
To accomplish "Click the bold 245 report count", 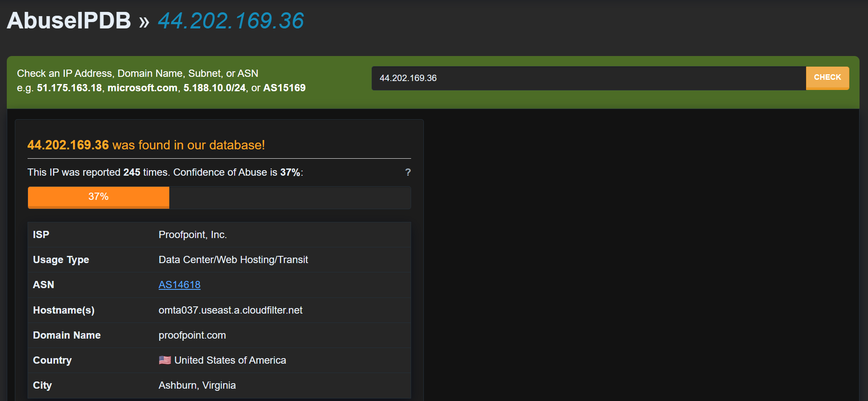I will (132, 172).
